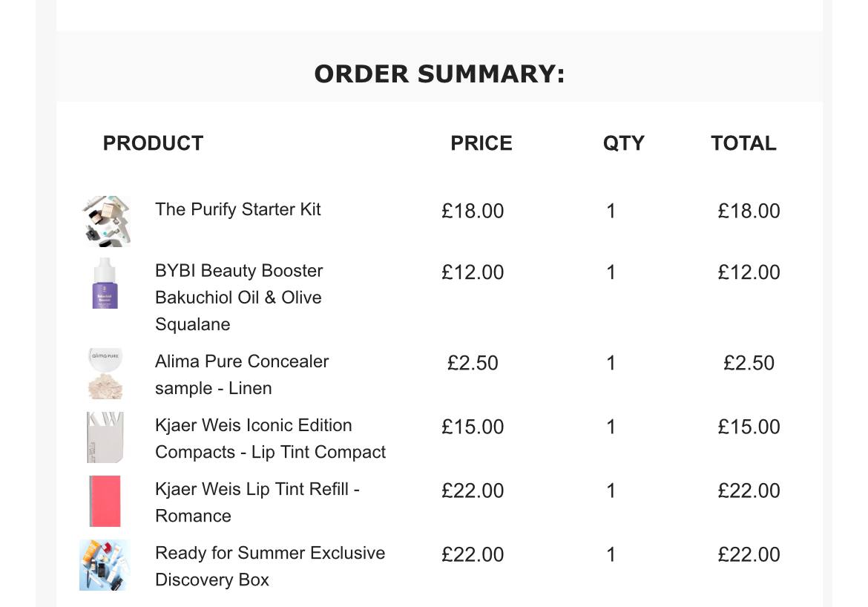Click the BYBI Beauty Booster bottle image
This screenshot has height=607, width=868.
tap(105, 283)
